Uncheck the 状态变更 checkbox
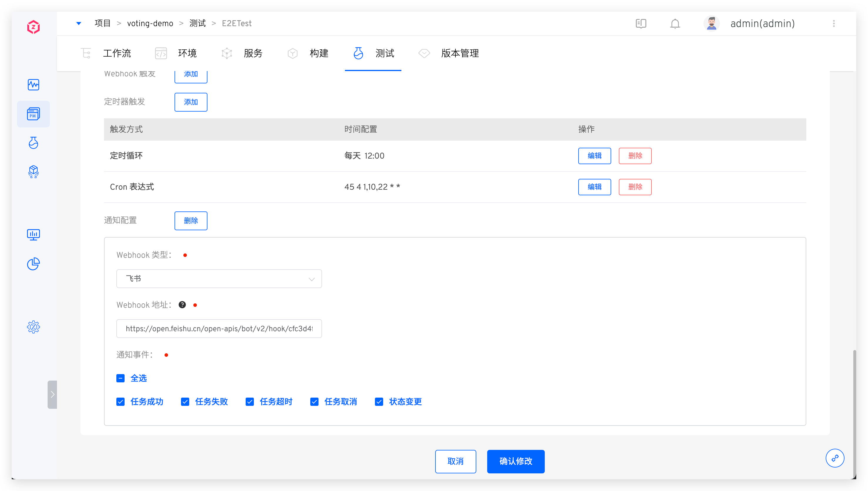Viewport: 868px width, 491px height. [x=379, y=402]
